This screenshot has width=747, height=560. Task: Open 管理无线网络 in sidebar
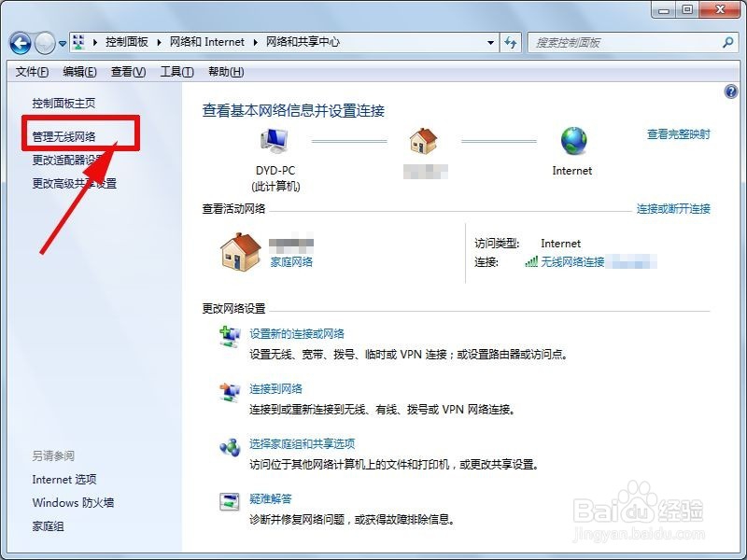pos(63,136)
